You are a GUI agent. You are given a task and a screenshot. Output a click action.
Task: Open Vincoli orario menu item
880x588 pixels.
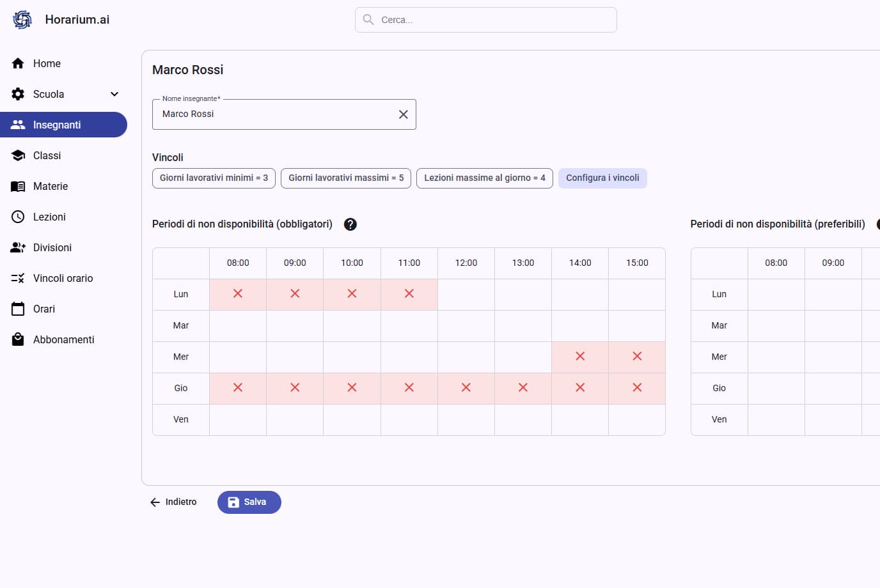tap(63, 278)
